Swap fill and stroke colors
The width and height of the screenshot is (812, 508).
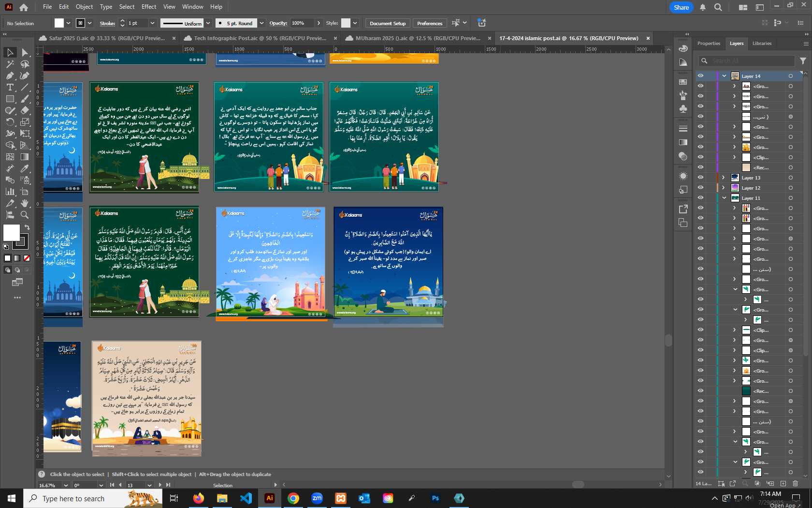coord(27,227)
